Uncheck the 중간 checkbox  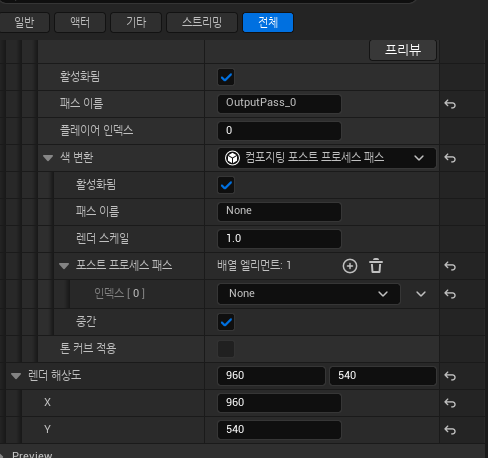(226, 322)
